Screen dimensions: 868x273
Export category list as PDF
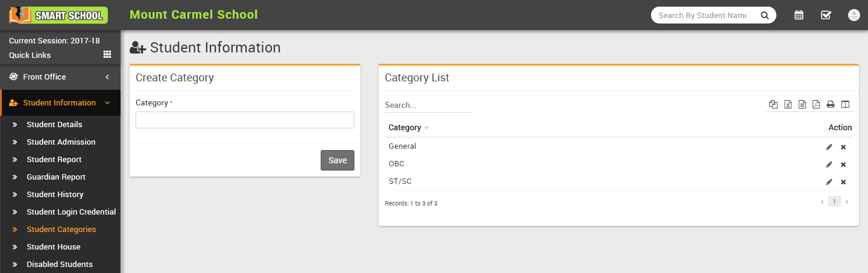coord(816,105)
